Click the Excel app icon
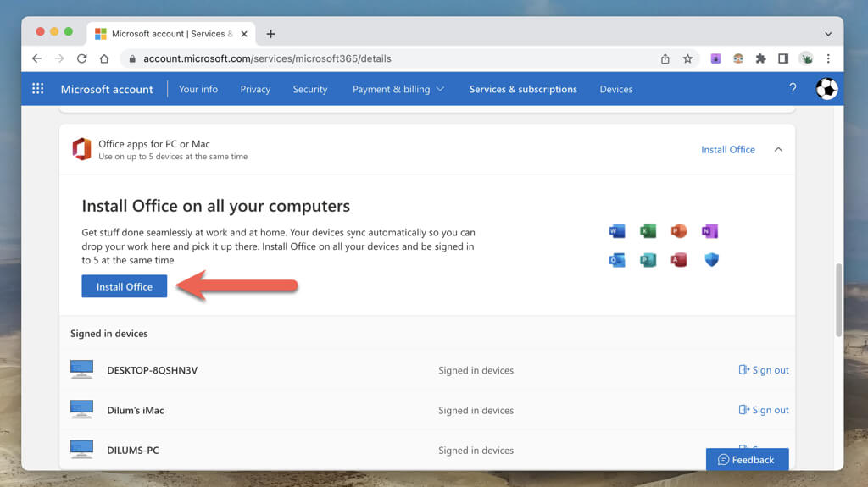Screen dimensions: 868x487 tap(648, 230)
